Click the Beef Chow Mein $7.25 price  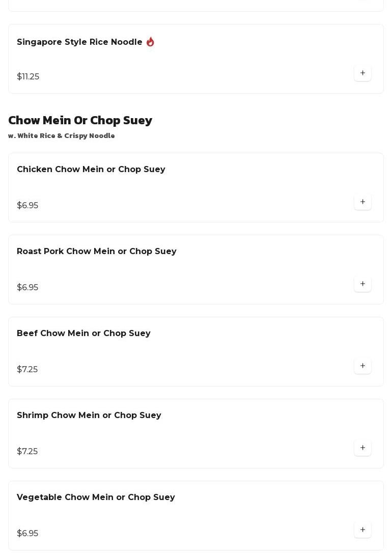27,370
